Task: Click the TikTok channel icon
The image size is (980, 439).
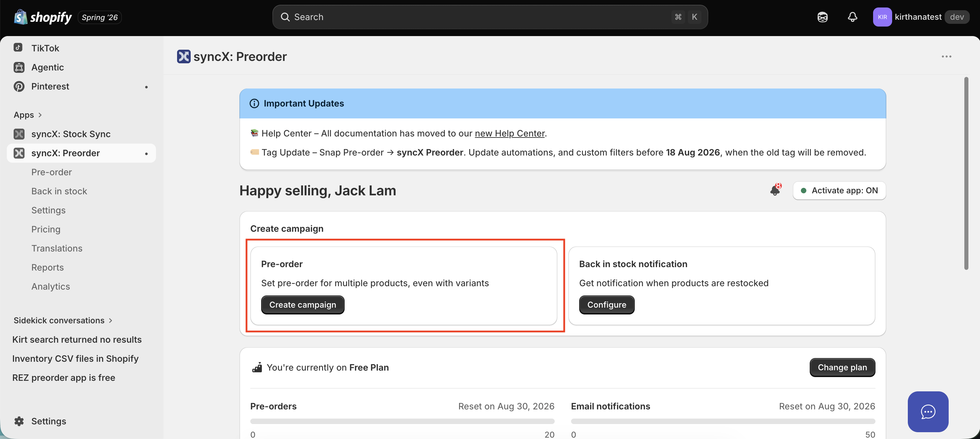Action: click(18, 48)
